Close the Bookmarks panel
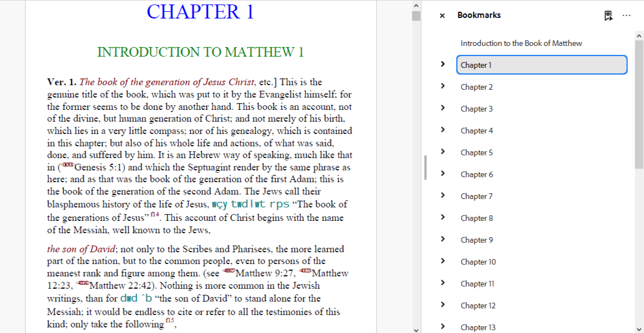Viewport: 644px width, 333px height. (x=442, y=16)
